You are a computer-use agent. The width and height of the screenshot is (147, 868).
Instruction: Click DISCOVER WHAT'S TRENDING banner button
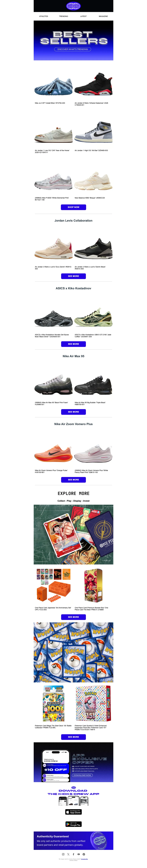pos(73,49)
